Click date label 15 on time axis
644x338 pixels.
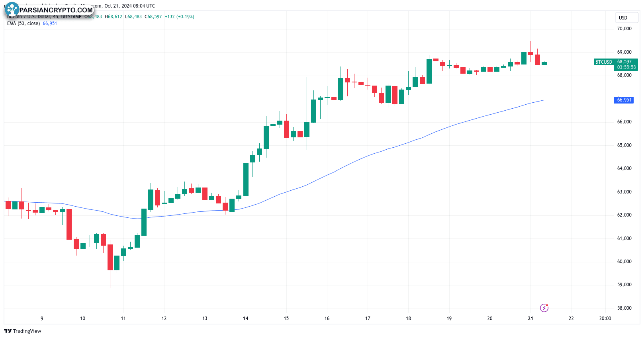click(x=286, y=318)
